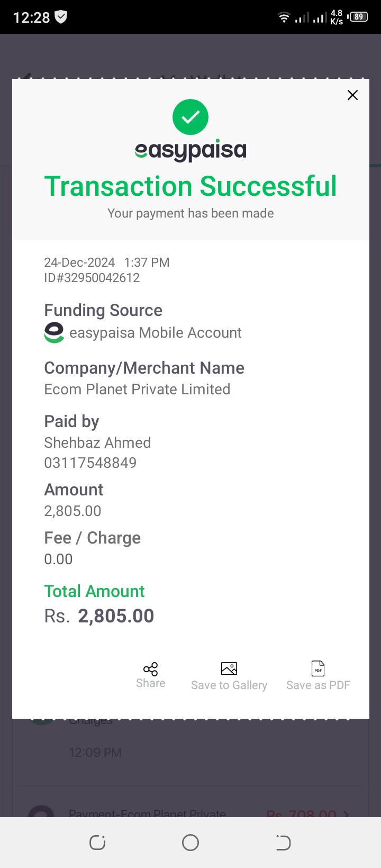Viewport: 381px width, 868px height.
Task: Open the dimmed Payment-Ecom Planet Private entry
Action: click(190, 810)
